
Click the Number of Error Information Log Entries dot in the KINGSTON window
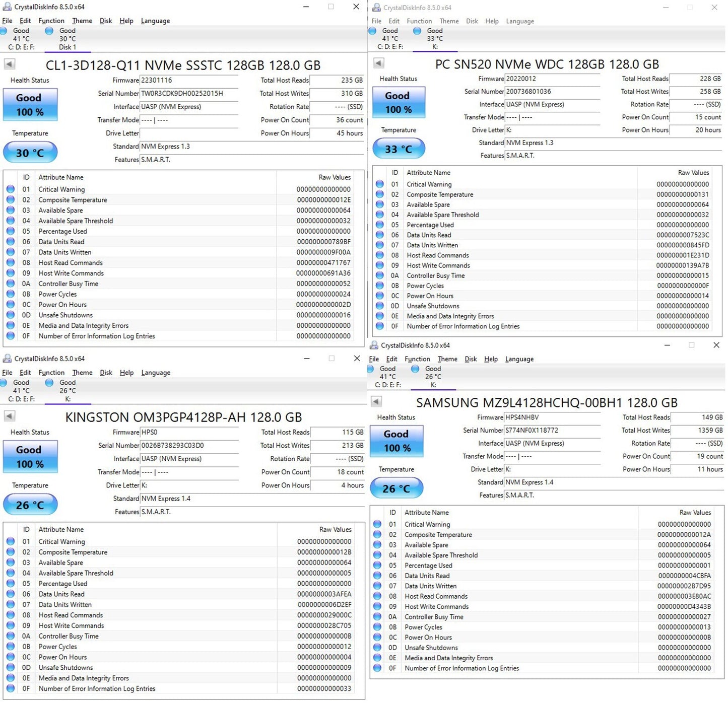[x=11, y=688]
